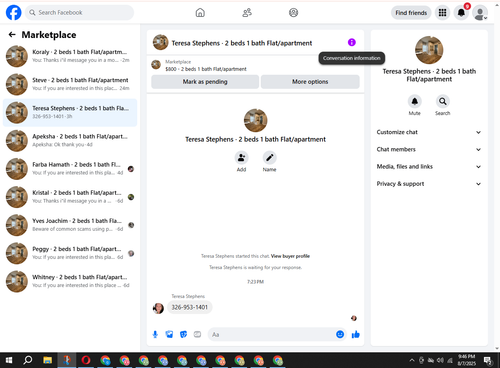This screenshot has width=500, height=368.
Task: Click the Mark as pending button
Action: coord(205,82)
